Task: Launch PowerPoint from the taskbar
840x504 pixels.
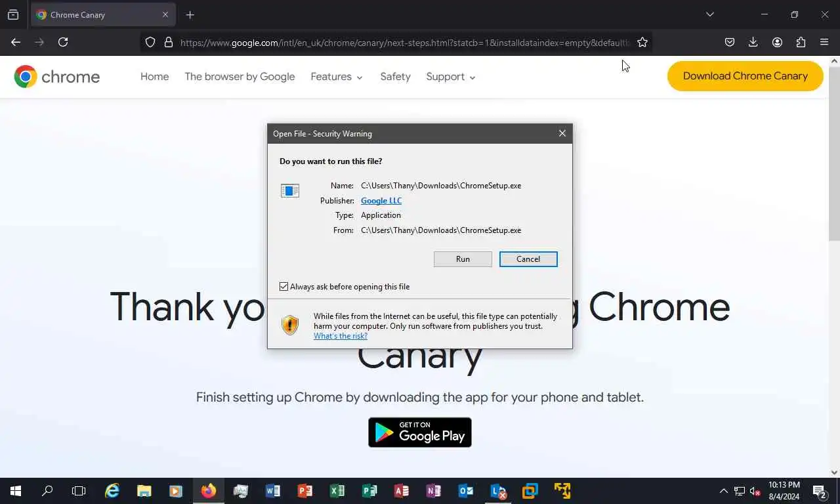Action: click(304, 491)
